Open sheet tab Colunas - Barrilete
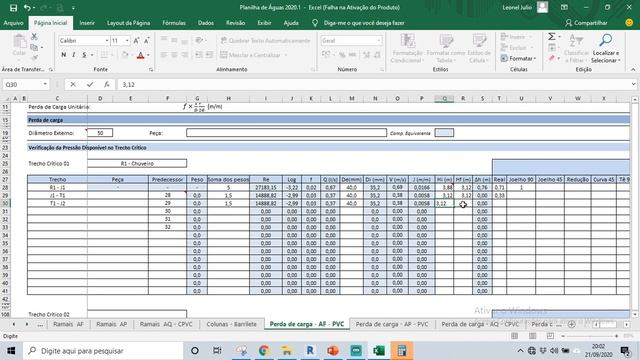640x360 pixels. (231, 324)
